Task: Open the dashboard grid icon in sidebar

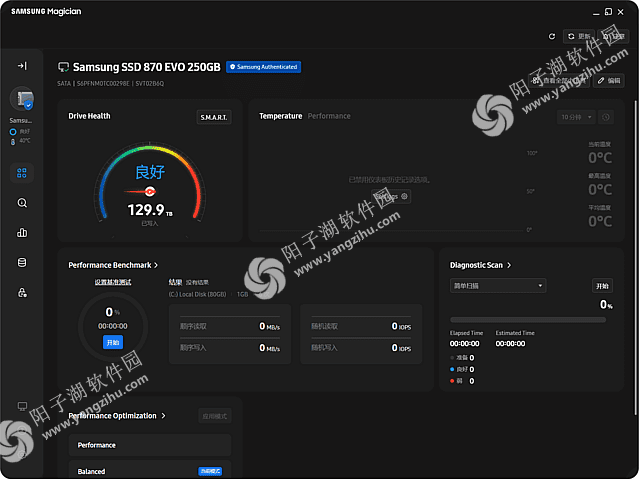Action: tap(22, 173)
